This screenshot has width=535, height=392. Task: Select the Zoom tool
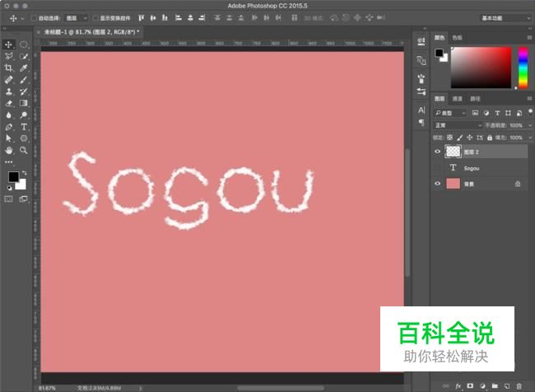point(24,150)
